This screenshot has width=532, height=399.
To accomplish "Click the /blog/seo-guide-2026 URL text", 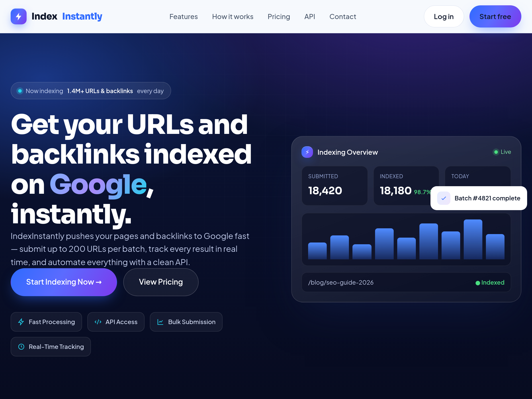I will 341,282.
